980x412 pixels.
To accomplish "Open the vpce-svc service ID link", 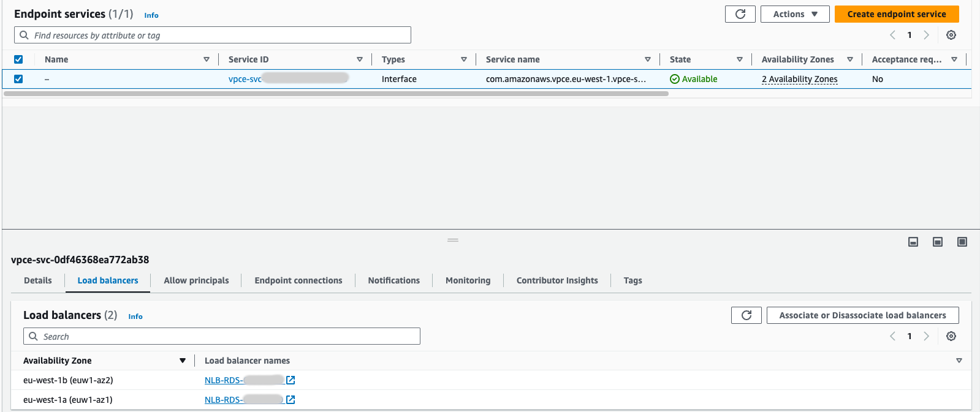I will tap(288, 79).
